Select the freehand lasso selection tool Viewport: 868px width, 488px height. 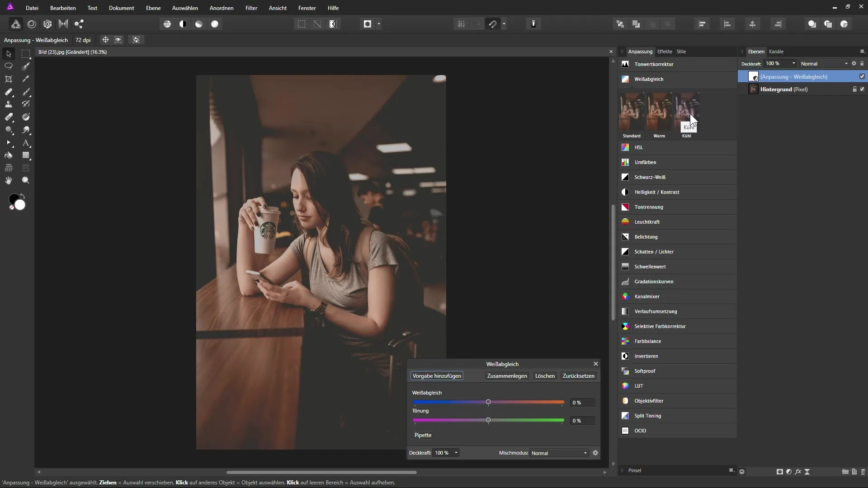coord(9,66)
